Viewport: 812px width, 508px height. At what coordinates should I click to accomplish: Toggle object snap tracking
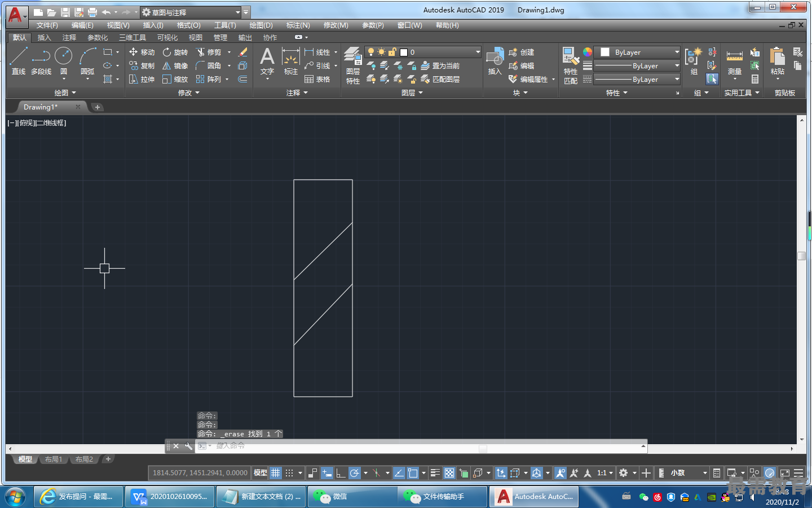pos(399,473)
